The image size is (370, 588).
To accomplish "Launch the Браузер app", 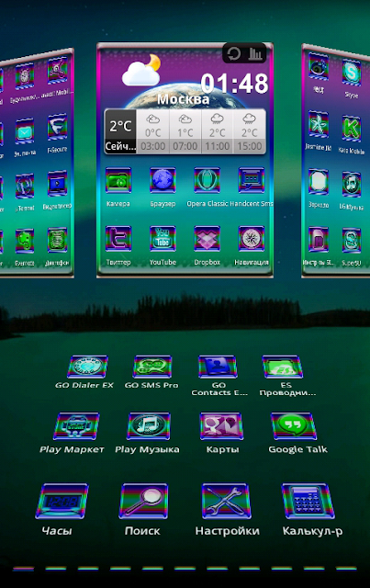I will pos(163,181).
